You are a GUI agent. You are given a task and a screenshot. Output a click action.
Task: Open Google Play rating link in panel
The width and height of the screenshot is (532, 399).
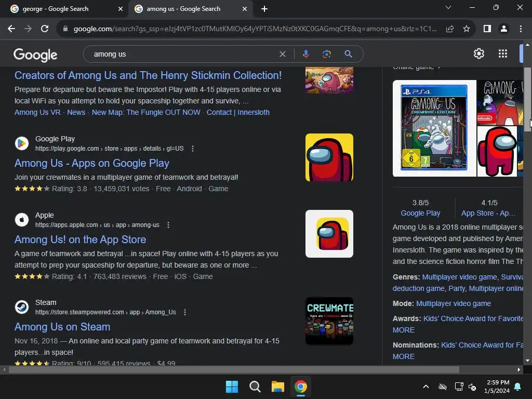(x=420, y=213)
